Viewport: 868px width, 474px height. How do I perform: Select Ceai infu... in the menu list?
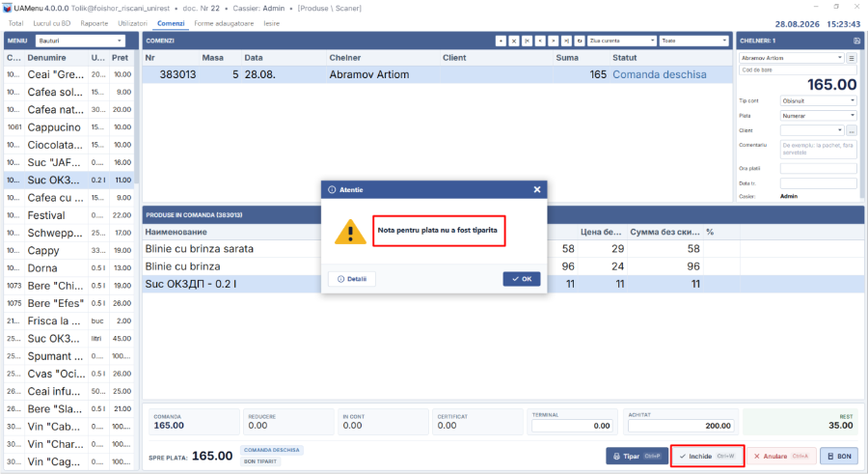(x=69, y=391)
